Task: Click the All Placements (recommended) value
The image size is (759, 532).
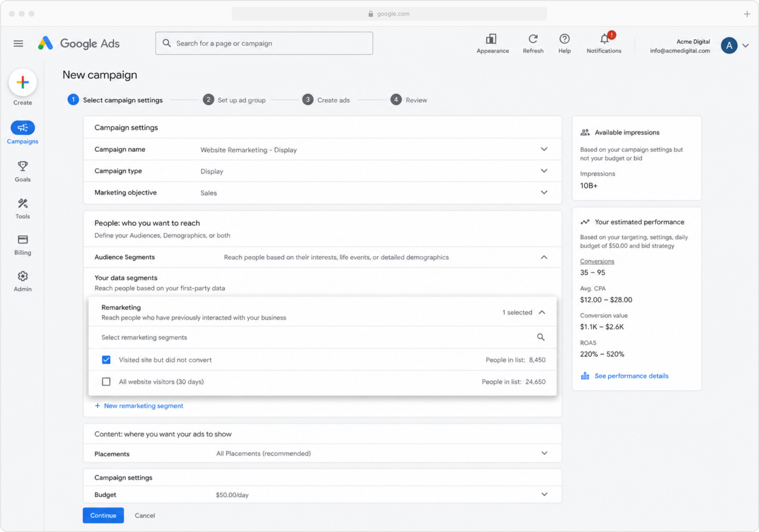Action: 264,453
